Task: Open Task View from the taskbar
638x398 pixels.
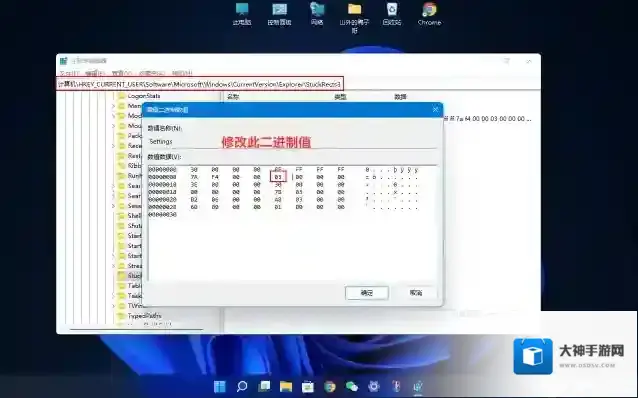Action: [x=264, y=386]
